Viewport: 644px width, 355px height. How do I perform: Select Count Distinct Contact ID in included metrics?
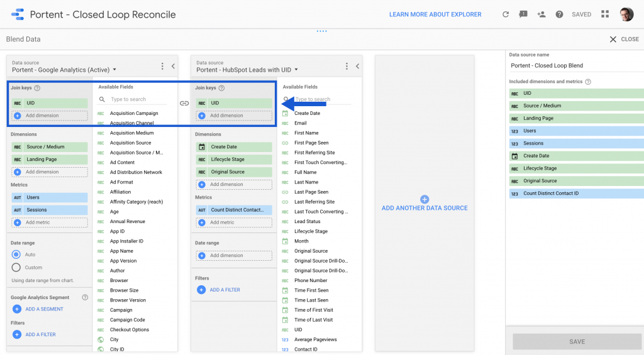pyautogui.click(x=577, y=194)
